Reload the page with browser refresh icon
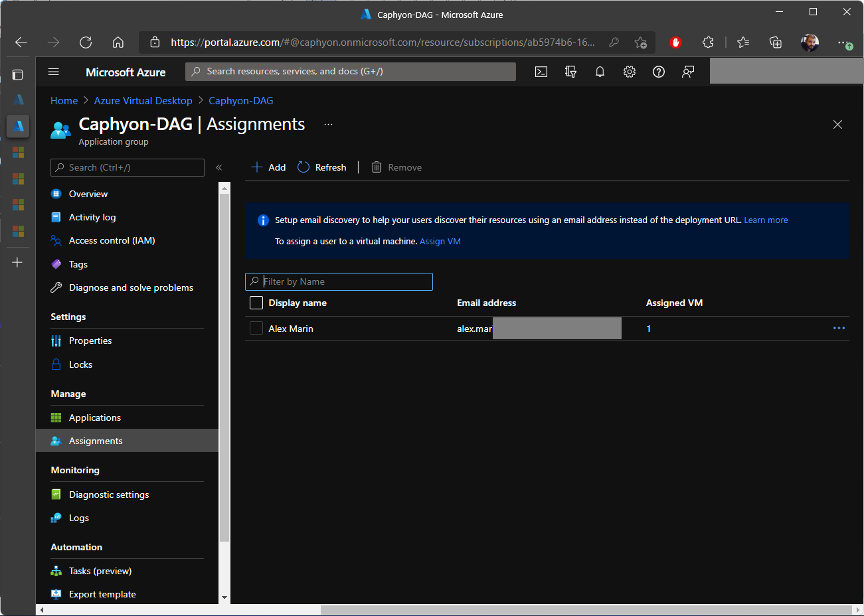Viewport: 864px width, 616px height. (x=86, y=42)
